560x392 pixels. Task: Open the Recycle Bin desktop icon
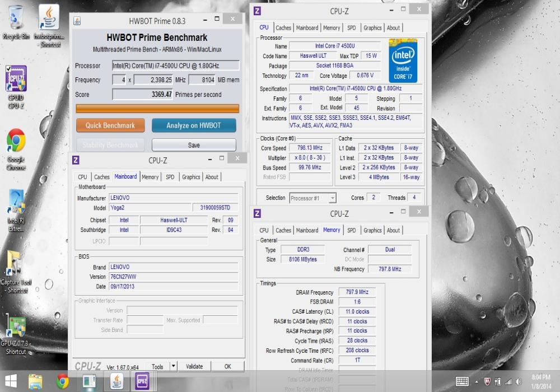pos(16,21)
